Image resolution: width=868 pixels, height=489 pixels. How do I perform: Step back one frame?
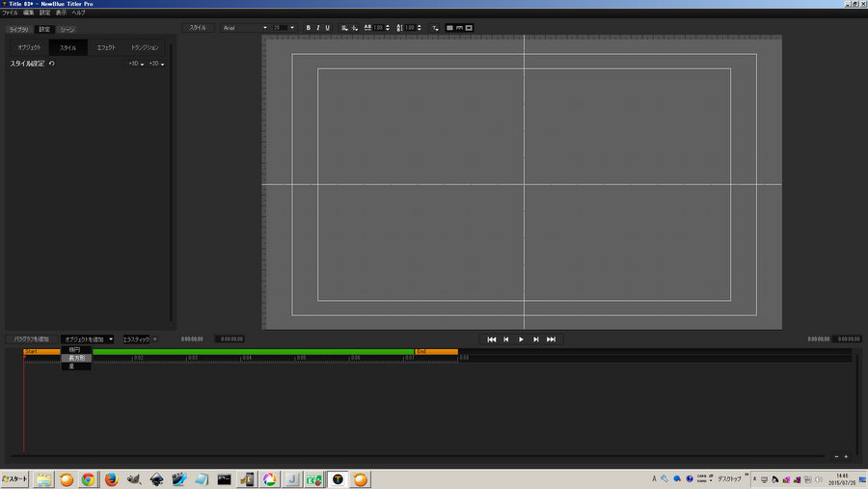[x=506, y=340]
